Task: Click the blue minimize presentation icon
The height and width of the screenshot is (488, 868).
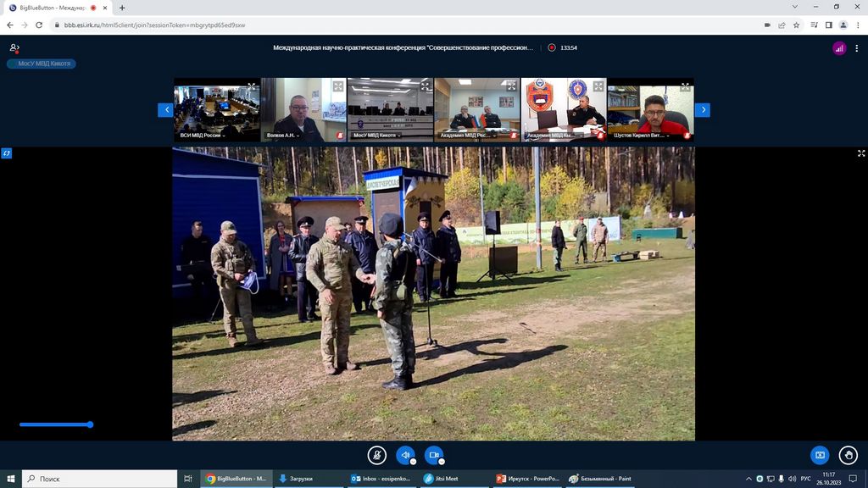Action: tap(6, 153)
